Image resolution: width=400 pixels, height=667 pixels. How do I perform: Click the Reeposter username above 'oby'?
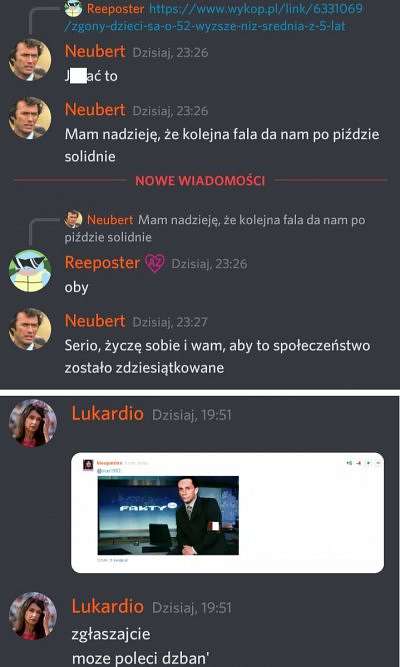tap(102, 262)
